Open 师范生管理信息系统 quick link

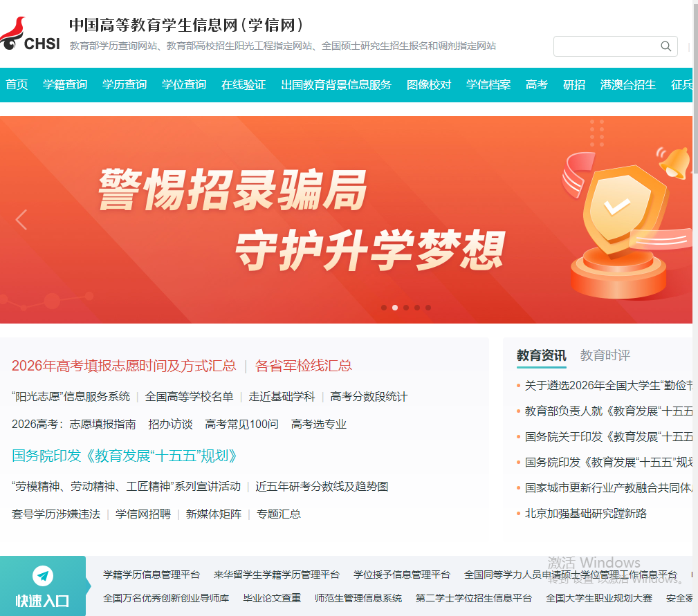[358, 598]
